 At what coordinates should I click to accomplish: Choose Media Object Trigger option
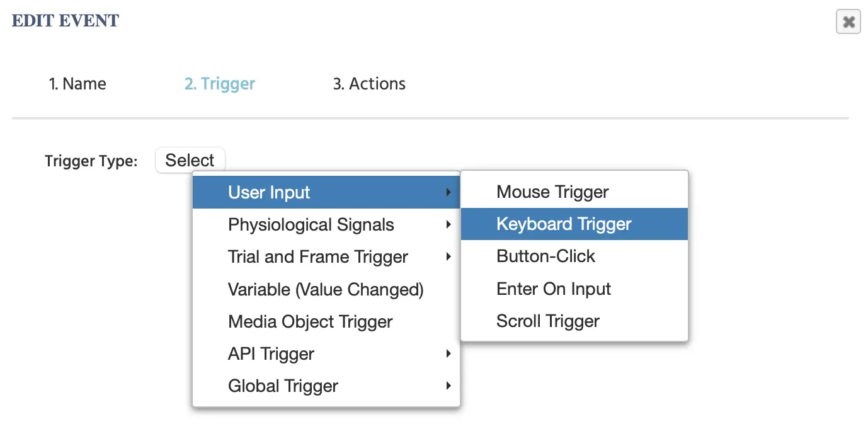(x=326, y=321)
